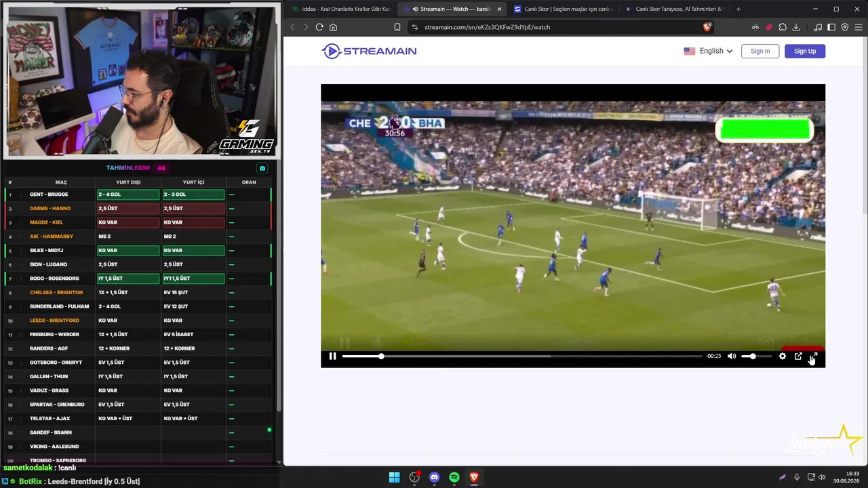The height and width of the screenshot is (488, 868).
Task: Open browser downloads
Action: click(796, 27)
